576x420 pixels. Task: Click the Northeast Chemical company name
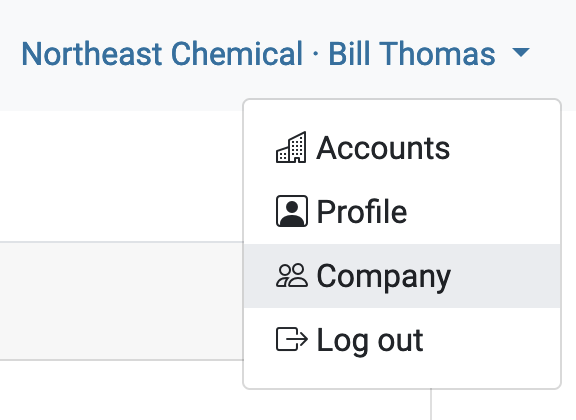tap(162, 54)
